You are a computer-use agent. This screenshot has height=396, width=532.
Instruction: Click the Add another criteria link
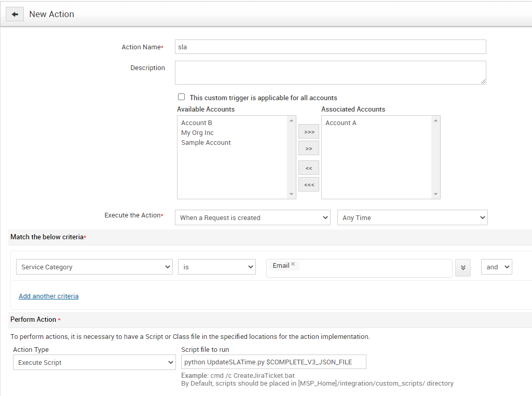(x=49, y=296)
